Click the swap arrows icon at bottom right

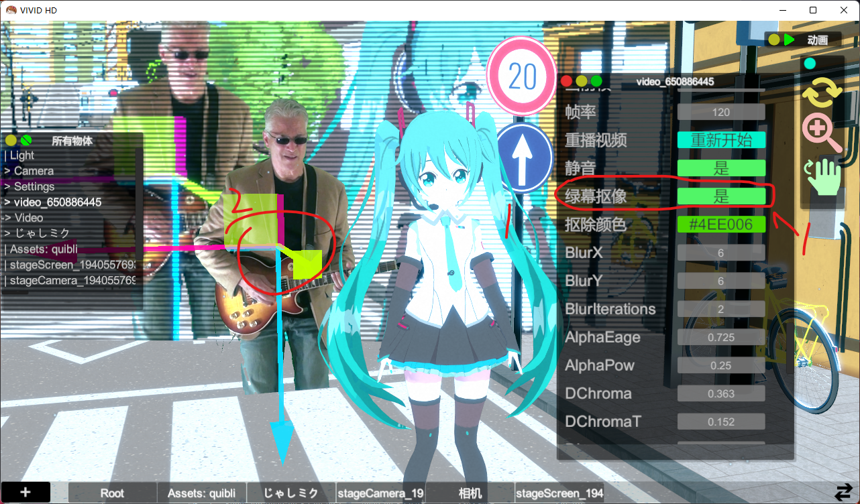843,492
